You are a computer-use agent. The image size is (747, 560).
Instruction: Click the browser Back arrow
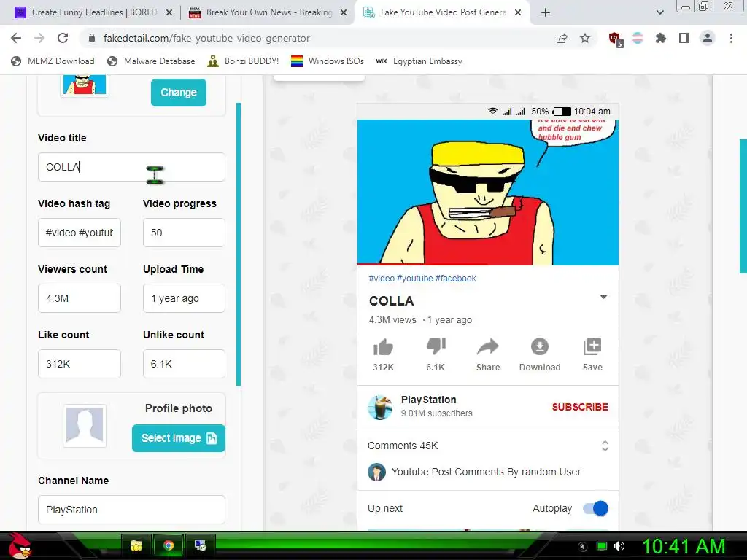(16, 38)
